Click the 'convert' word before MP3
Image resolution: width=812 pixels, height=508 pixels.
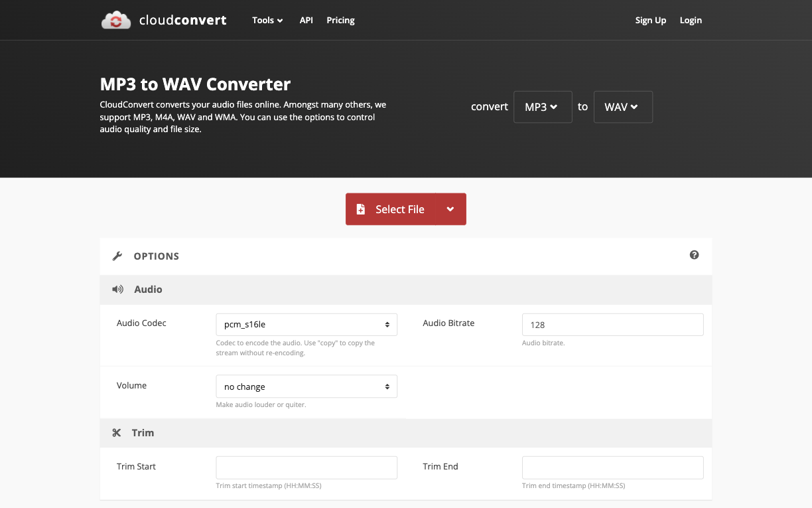(x=490, y=107)
